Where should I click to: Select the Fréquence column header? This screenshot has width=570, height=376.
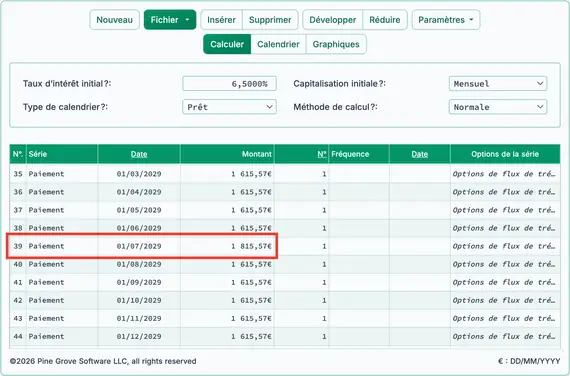359,154
